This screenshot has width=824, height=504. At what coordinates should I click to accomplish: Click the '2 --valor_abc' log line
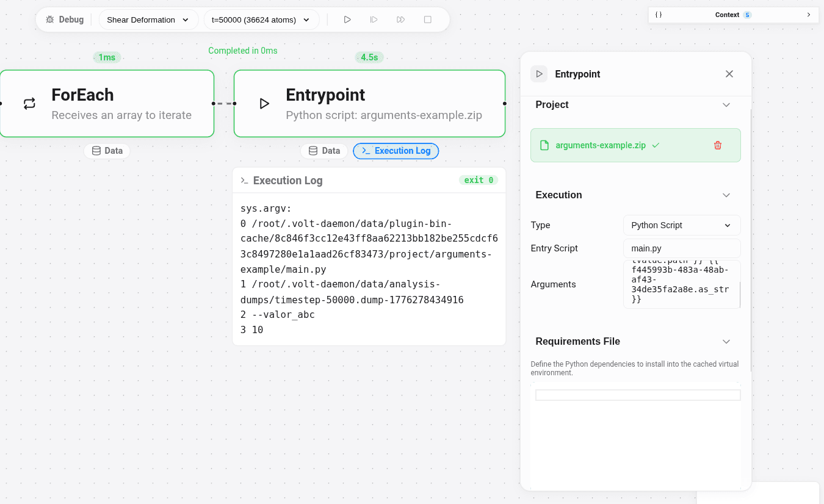pyautogui.click(x=278, y=315)
